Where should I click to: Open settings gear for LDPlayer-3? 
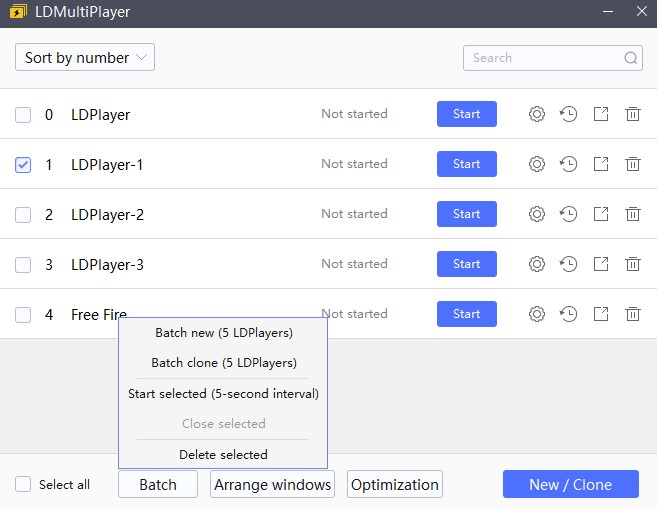tap(536, 264)
